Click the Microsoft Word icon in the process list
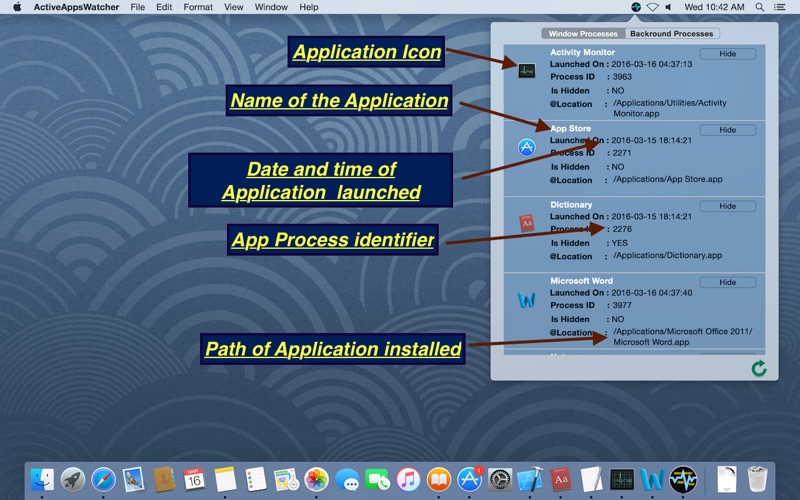The height and width of the screenshot is (500, 800). [527, 299]
